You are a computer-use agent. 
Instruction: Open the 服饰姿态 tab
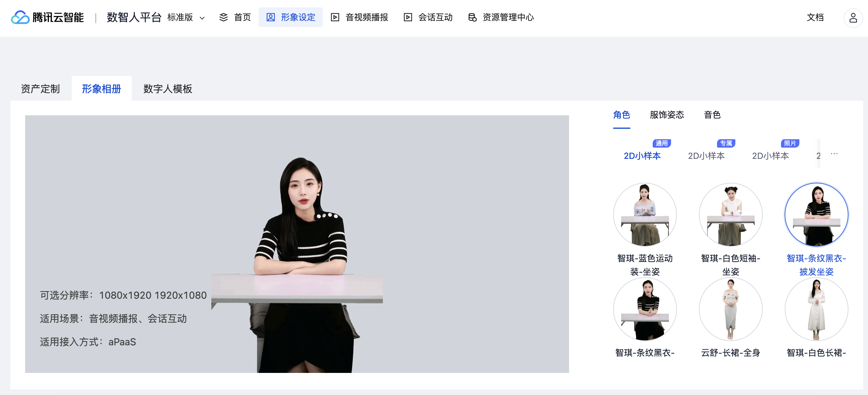coord(666,115)
